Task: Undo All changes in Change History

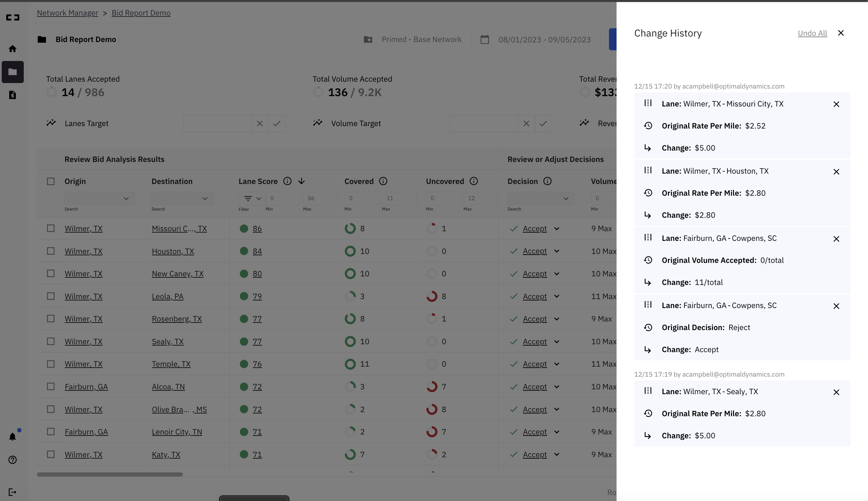Action: pos(812,33)
